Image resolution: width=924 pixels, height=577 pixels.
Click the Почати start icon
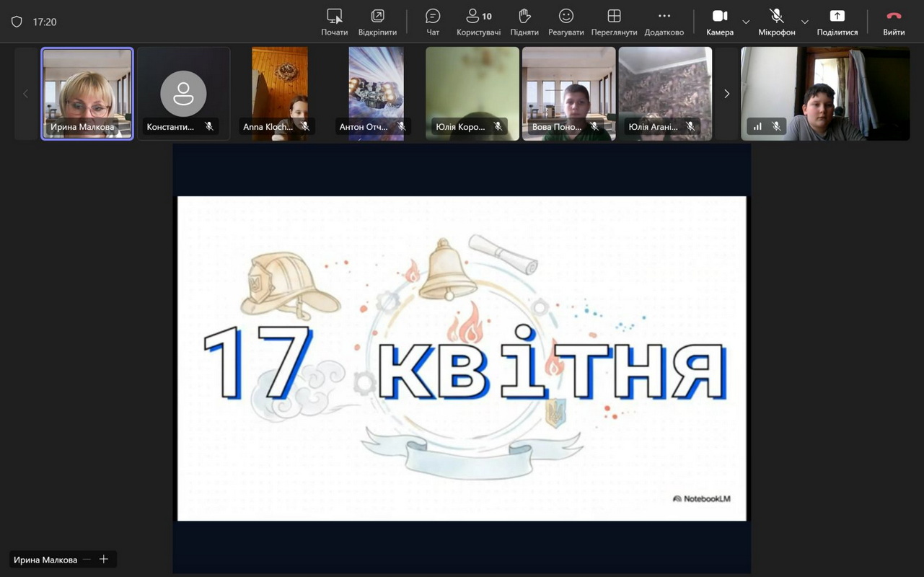tap(334, 17)
